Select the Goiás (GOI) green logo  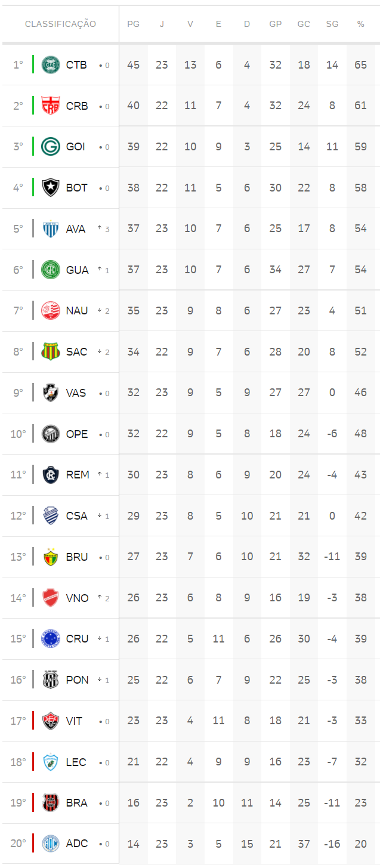click(x=51, y=146)
